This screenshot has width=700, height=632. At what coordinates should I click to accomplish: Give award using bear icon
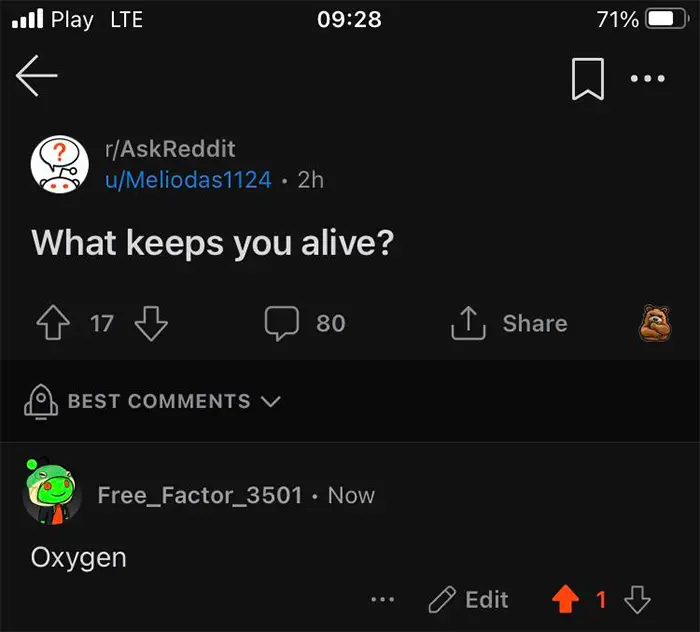tap(654, 323)
